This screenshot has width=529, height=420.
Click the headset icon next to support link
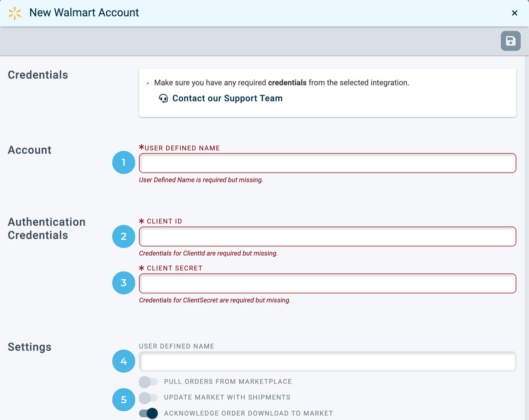[x=163, y=98]
